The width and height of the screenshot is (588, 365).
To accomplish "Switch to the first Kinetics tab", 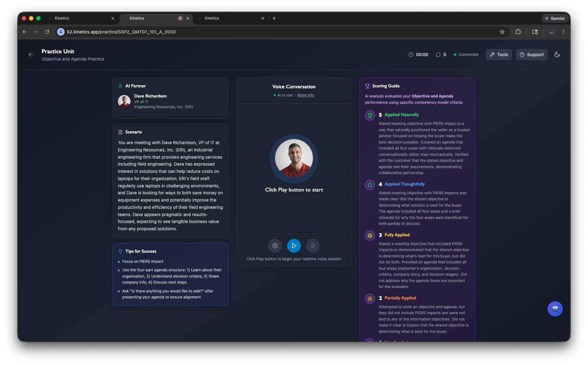I will [x=81, y=18].
